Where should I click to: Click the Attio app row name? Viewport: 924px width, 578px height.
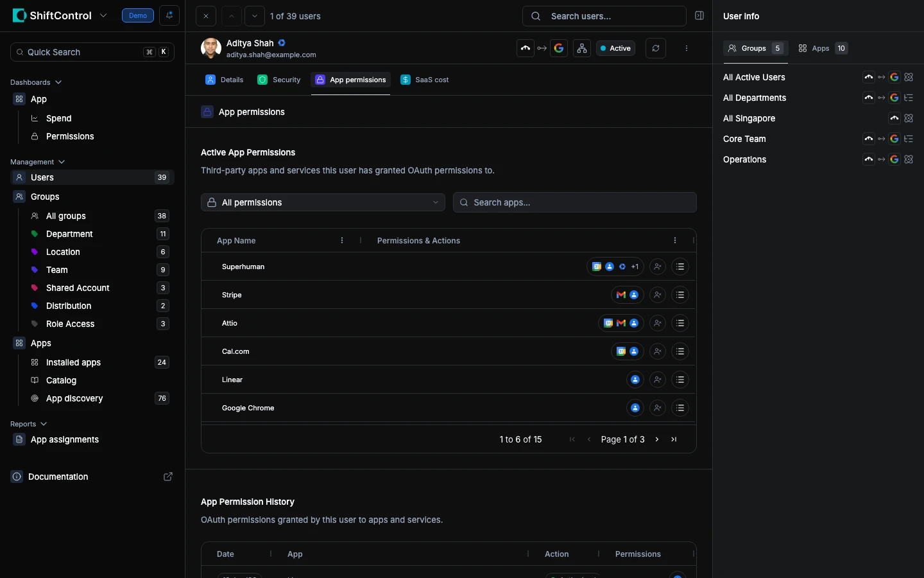230,323
